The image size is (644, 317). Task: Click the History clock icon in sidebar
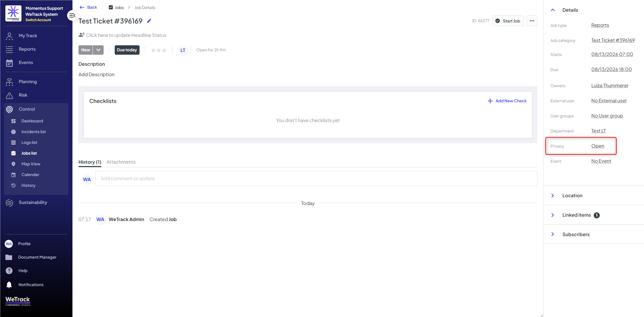[x=13, y=186]
